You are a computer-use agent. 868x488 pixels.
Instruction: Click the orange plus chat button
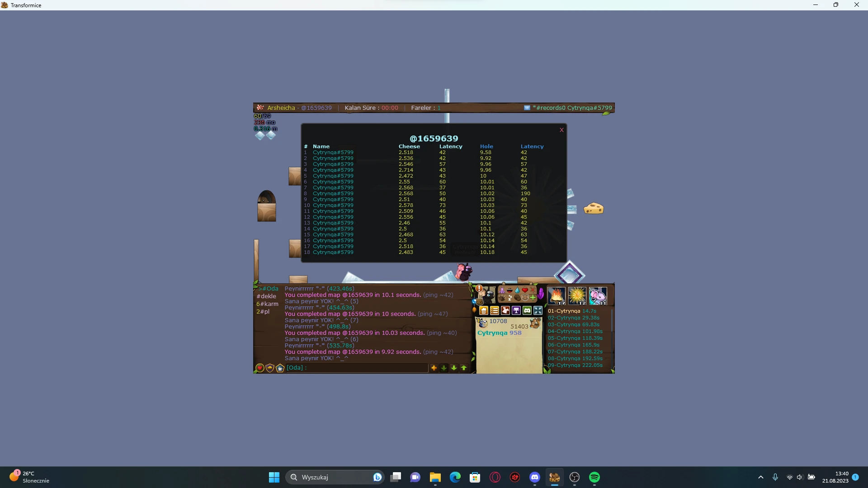pos(434,368)
